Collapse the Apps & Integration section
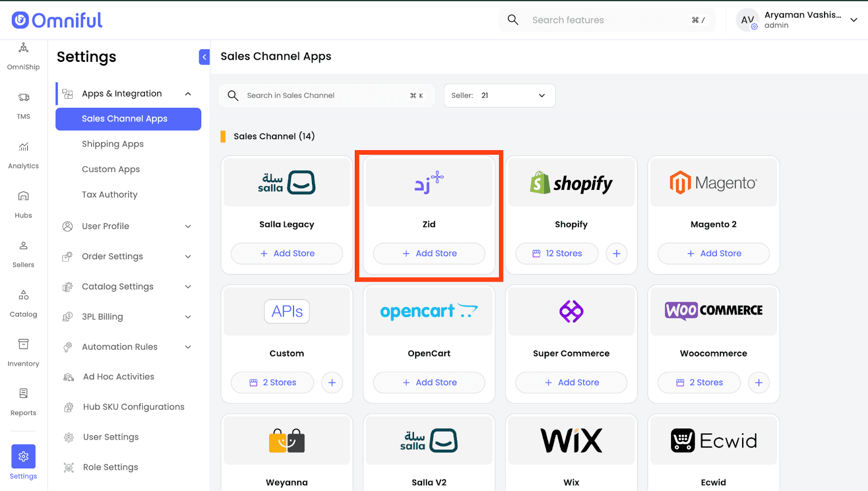Image resolution: width=868 pixels, height=491 pixels. pos(188,94)
